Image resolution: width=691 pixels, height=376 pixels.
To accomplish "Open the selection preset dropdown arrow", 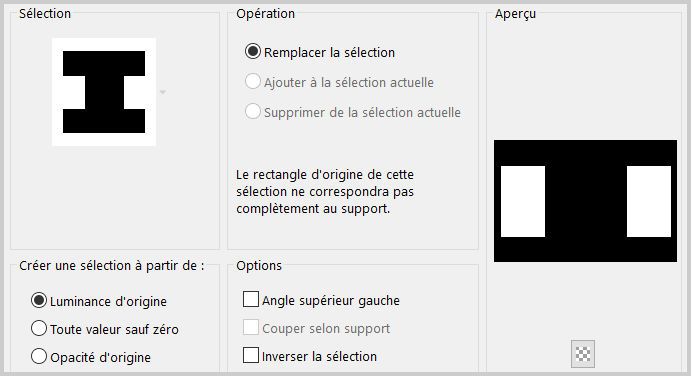I will point(163,92).
